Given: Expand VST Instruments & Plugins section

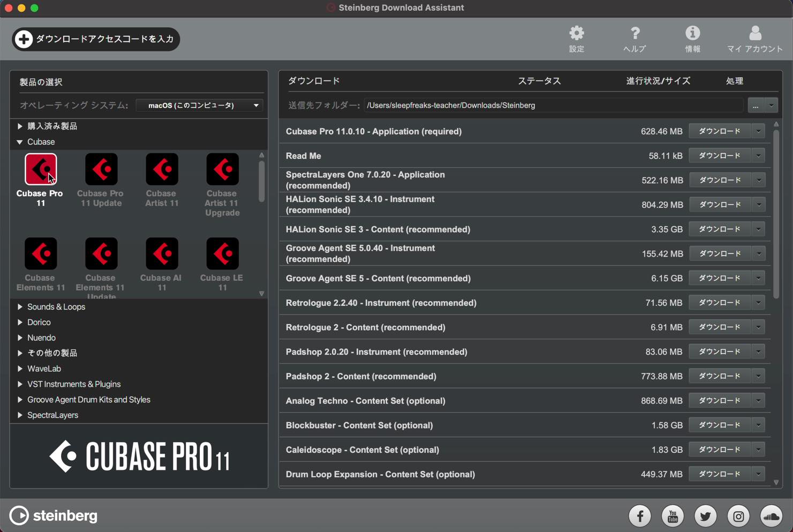Looking at the screenshot, I should click(x=20, y=384).
